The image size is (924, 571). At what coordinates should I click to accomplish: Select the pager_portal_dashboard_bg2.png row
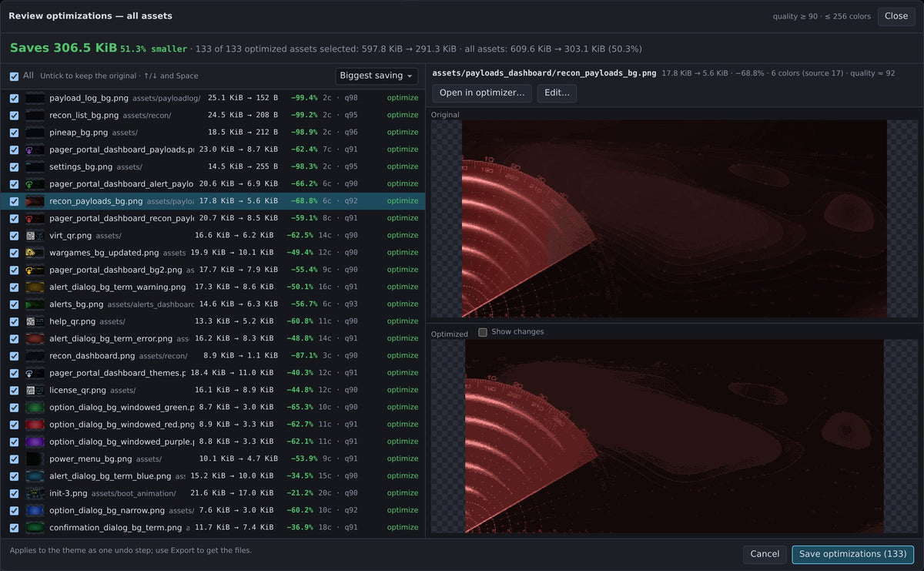[213, 270]
